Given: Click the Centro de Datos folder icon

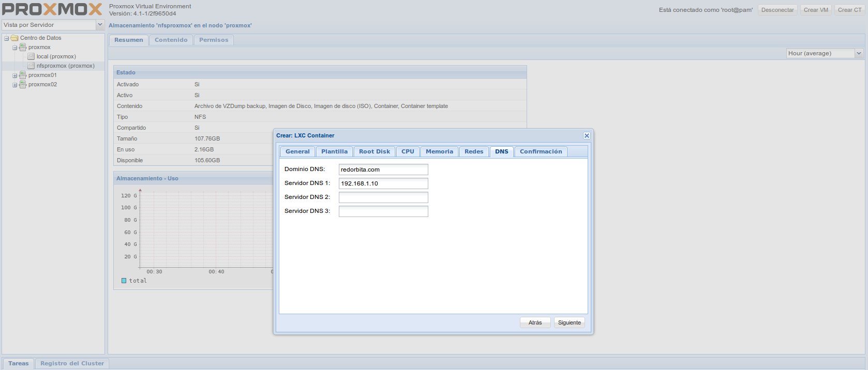Looking at the screenshot, I should [14, 38].
